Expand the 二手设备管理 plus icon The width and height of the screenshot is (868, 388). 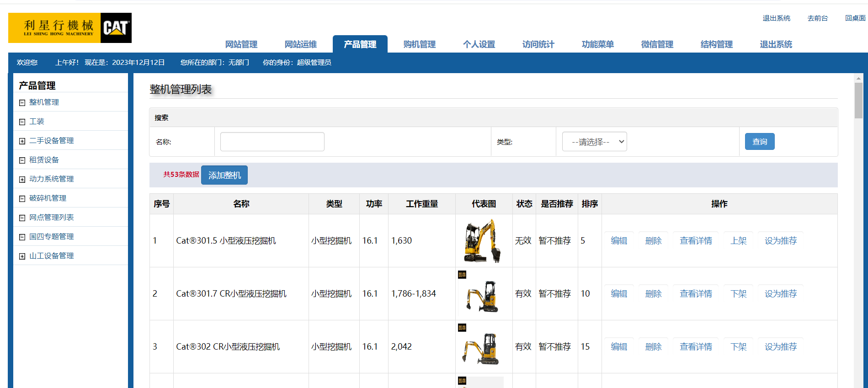pos(22,141)
